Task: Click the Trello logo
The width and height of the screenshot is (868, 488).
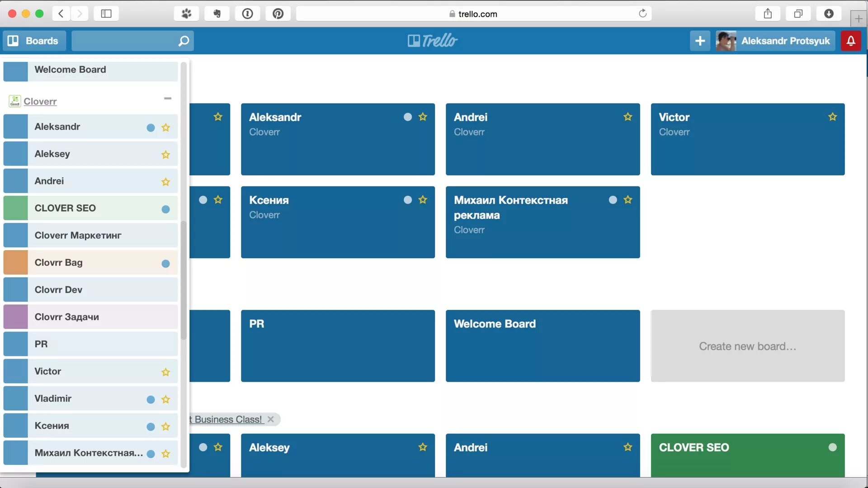Action: (x=433, y=41)
